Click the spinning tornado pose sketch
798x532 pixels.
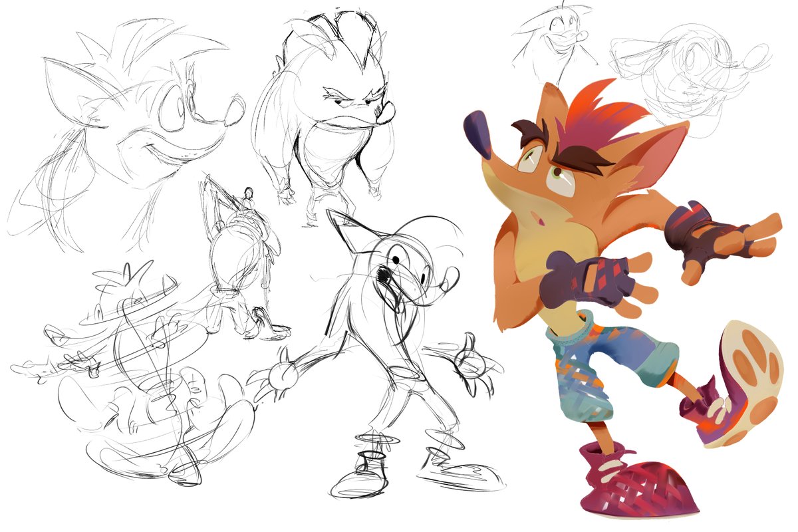point(136,372)
